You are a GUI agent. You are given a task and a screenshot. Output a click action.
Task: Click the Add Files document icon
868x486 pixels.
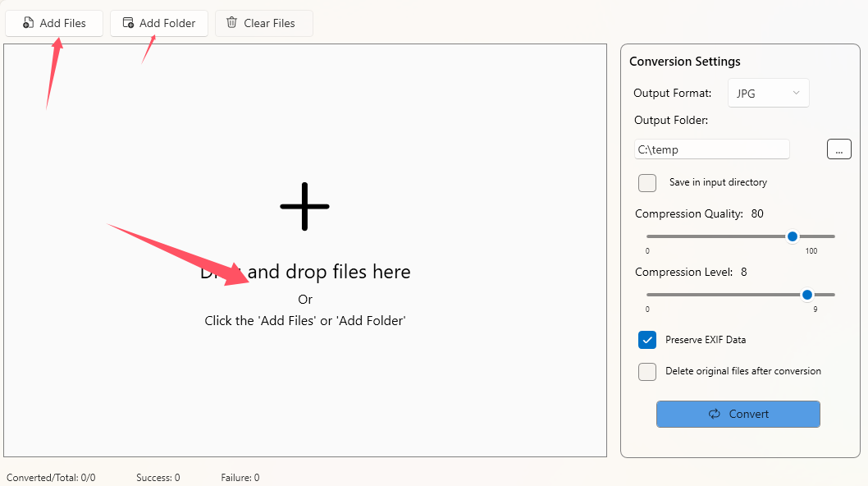click(x=29, y=23)
